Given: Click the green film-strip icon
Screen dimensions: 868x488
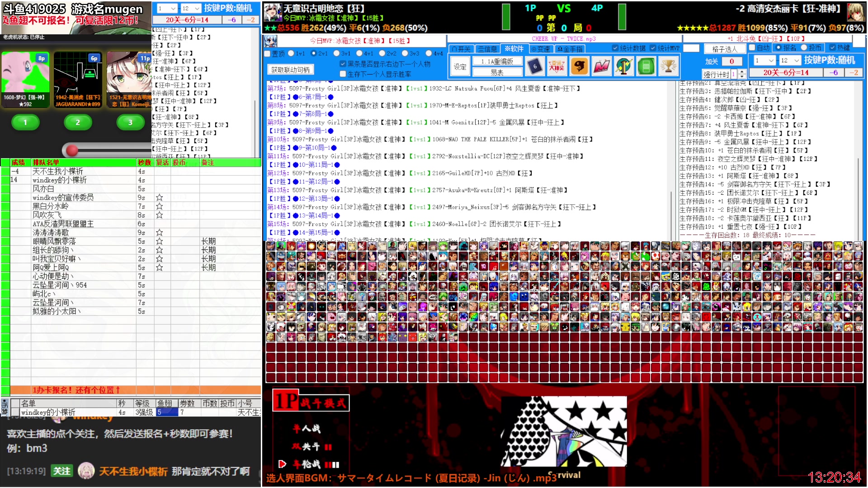Looking at the screenshot, I should [x=646, y=66].
